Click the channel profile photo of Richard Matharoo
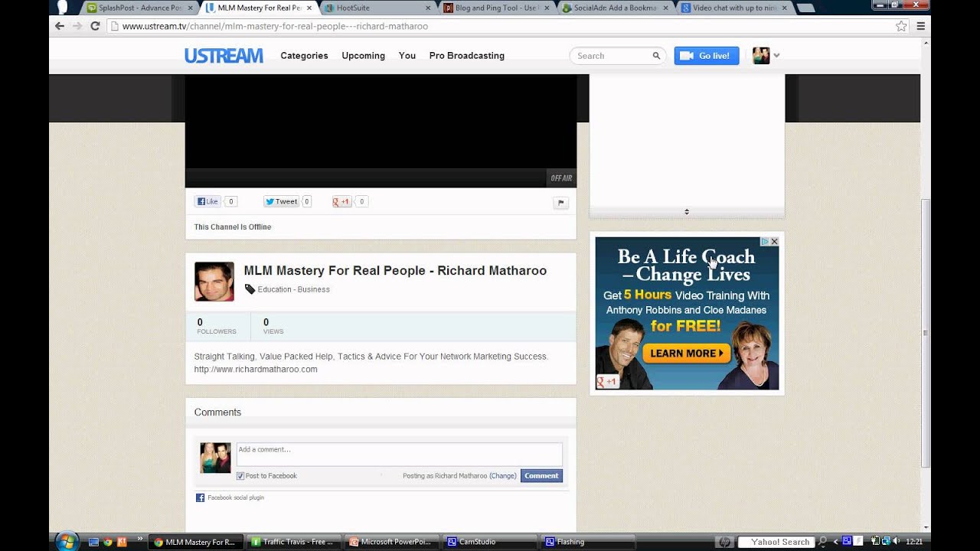The height and width of the screenshot is (551, 980). [214, 282]
